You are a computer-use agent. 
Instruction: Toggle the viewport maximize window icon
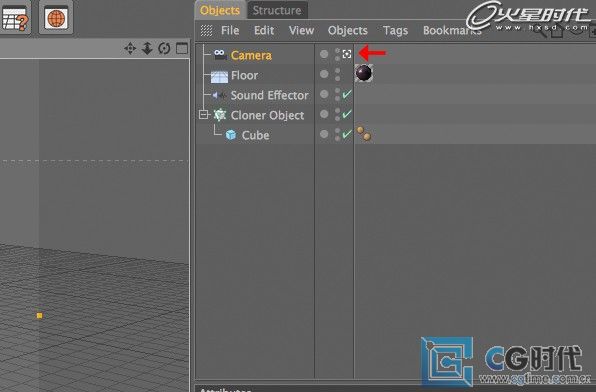tap(182, 48)
